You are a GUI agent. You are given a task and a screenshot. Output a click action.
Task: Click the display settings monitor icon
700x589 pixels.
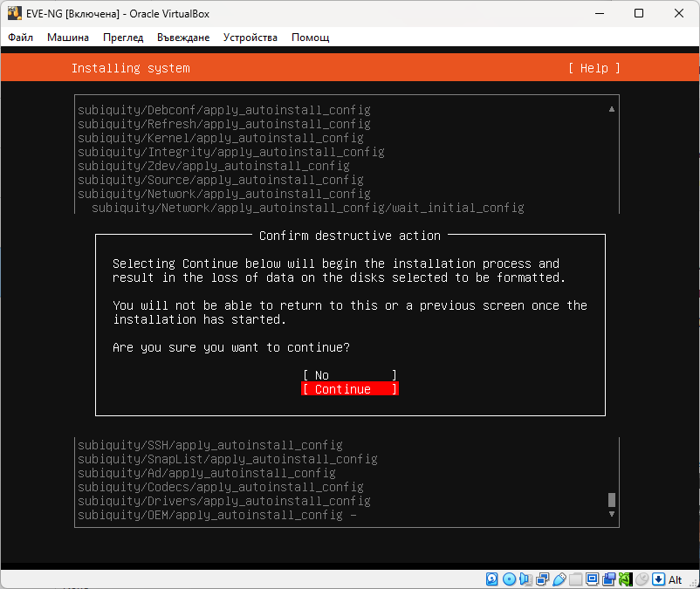point(593,579)
